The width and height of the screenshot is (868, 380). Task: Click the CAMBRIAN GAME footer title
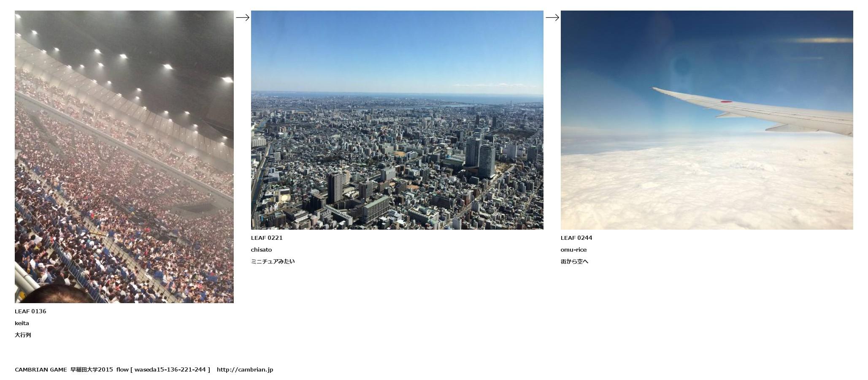pyautogui.click(x=41, y=369)
